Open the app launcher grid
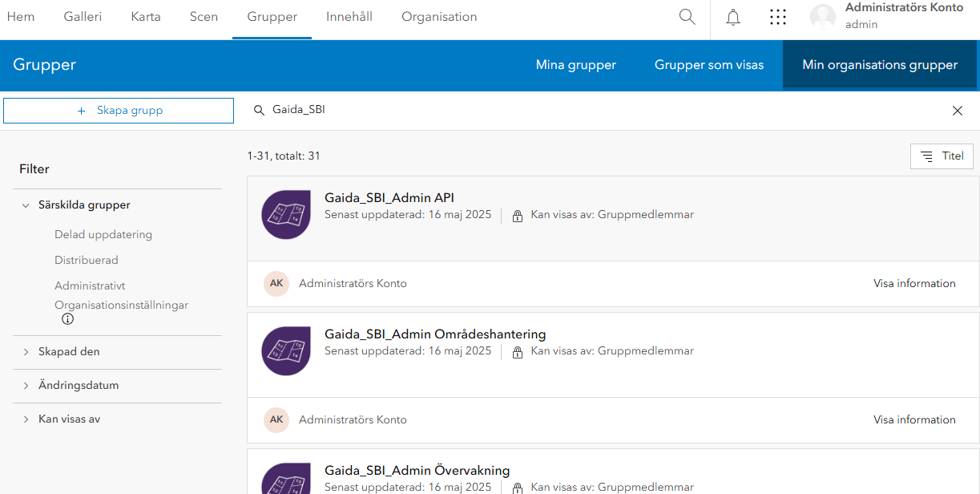 coord(777,17)
